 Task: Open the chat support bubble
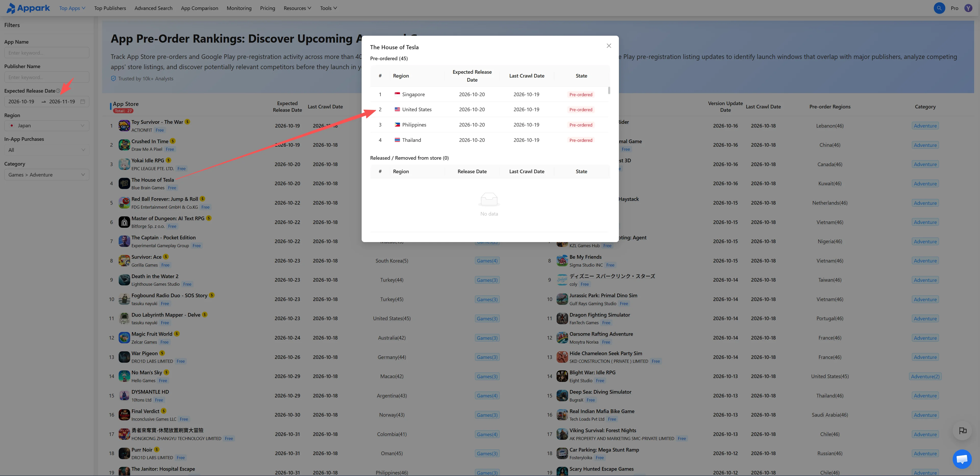point(962,459)
